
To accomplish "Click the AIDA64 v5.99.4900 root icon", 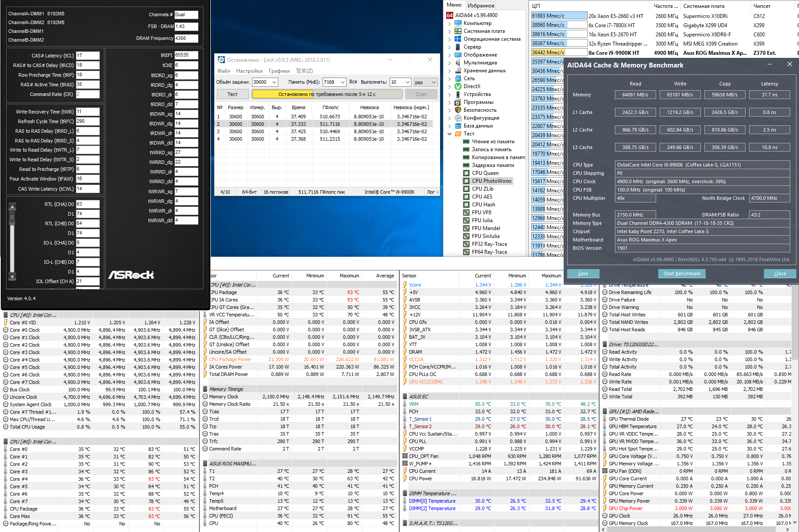I will (450, 15).
